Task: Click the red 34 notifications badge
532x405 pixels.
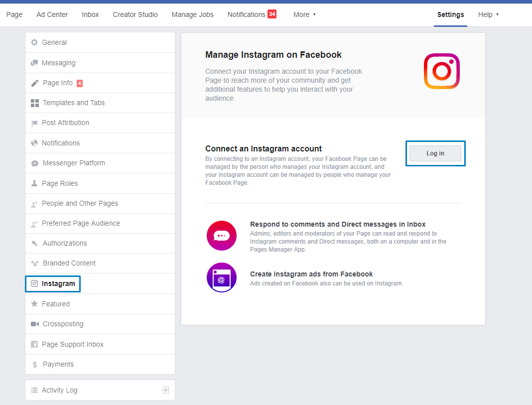Action: pyautogui.click(x=272, y=14)
